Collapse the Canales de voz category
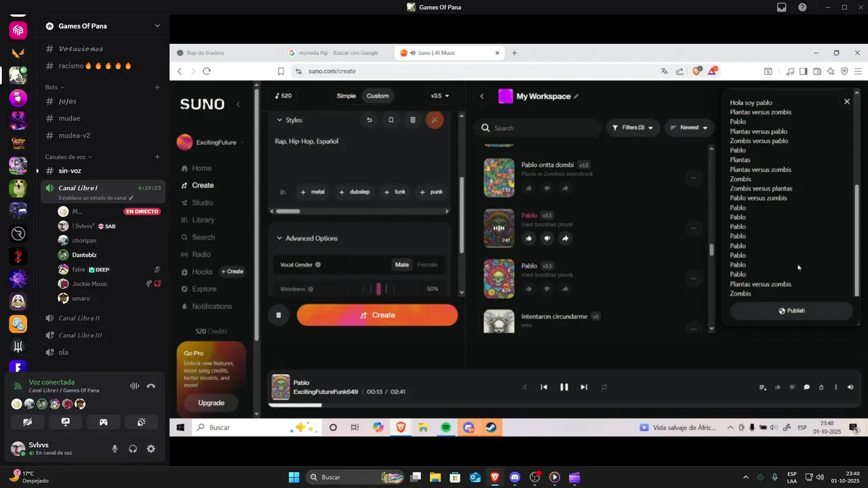 click(68, 157)
